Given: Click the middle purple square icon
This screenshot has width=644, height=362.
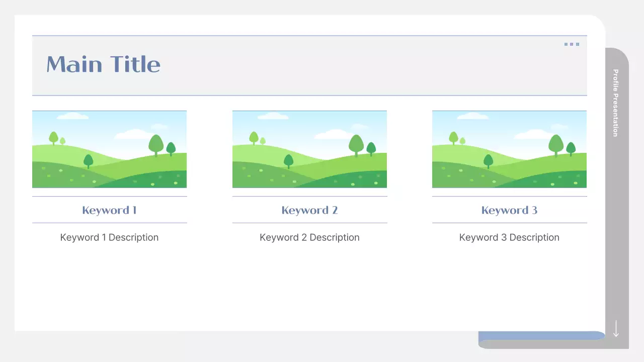Looking at the screenshot, I should [x=572, y=44].
